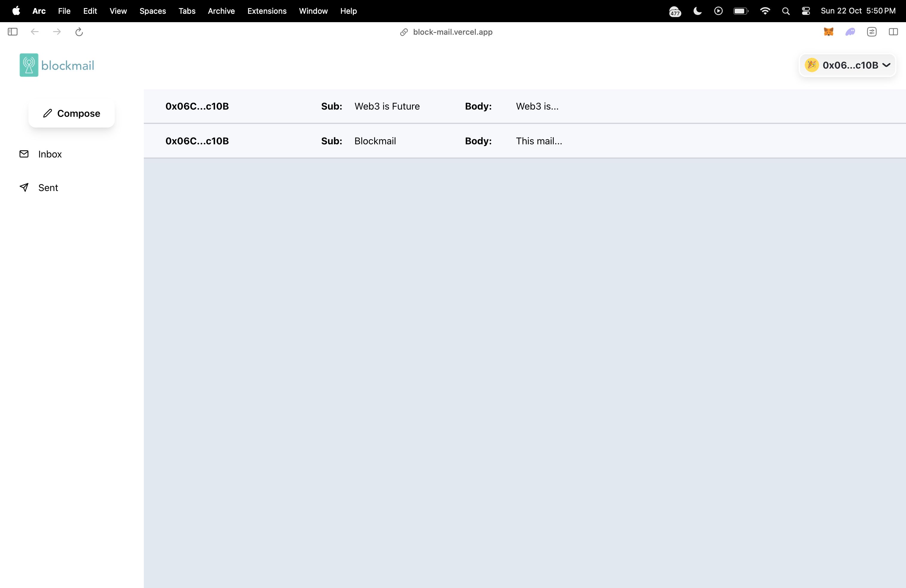Open the Arc menu
Image resolution: width=906 pixels, height=588 pixels.
(x=39, y=11)
